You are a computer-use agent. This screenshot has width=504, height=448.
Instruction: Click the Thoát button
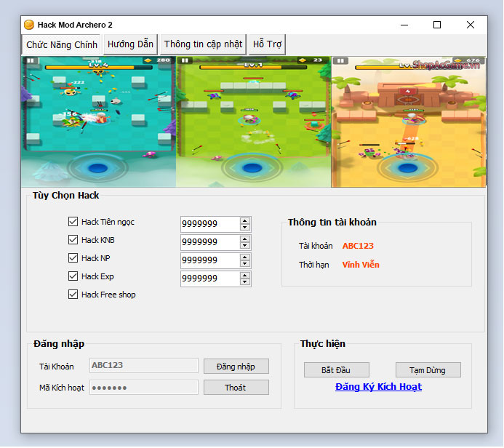click(236, 388)
